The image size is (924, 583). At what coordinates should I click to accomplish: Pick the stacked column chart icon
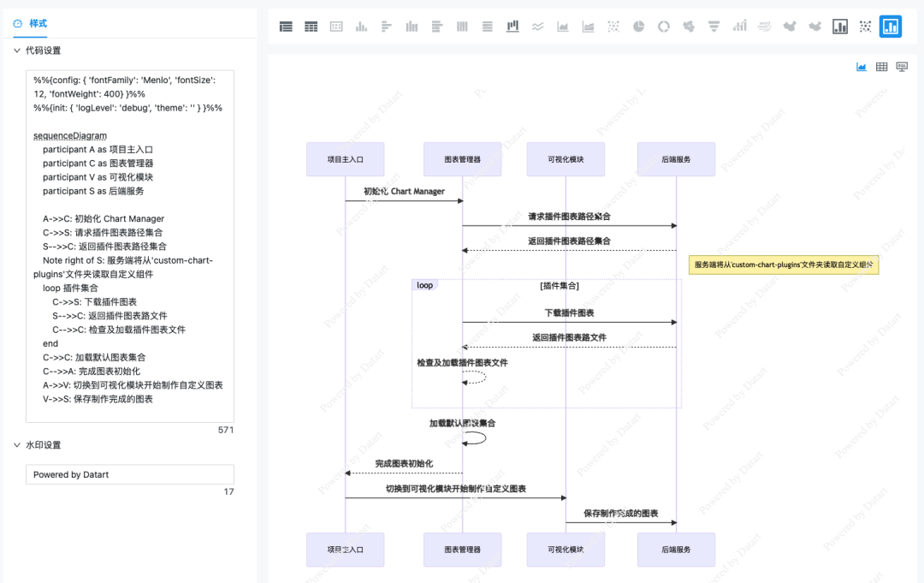coord(412,27)
